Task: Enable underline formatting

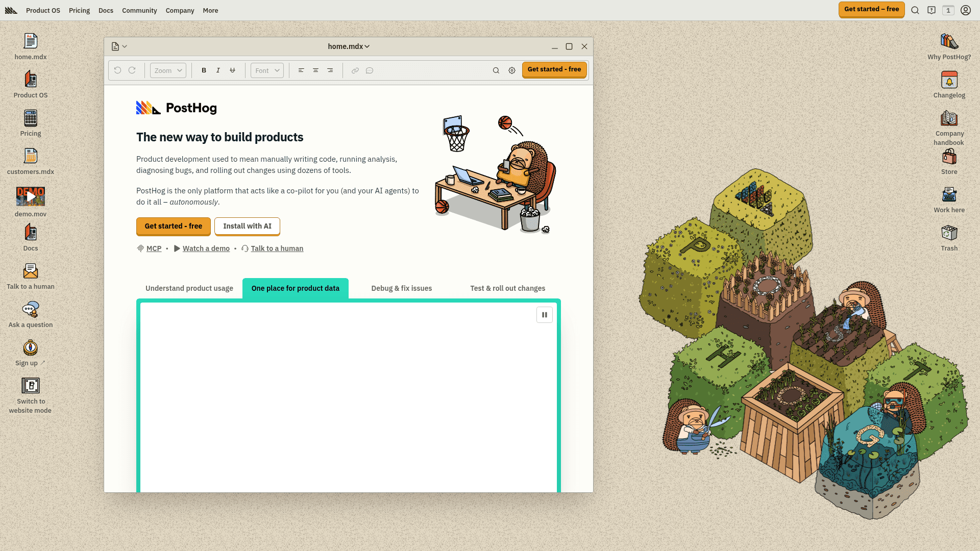Action: [232, 70]
